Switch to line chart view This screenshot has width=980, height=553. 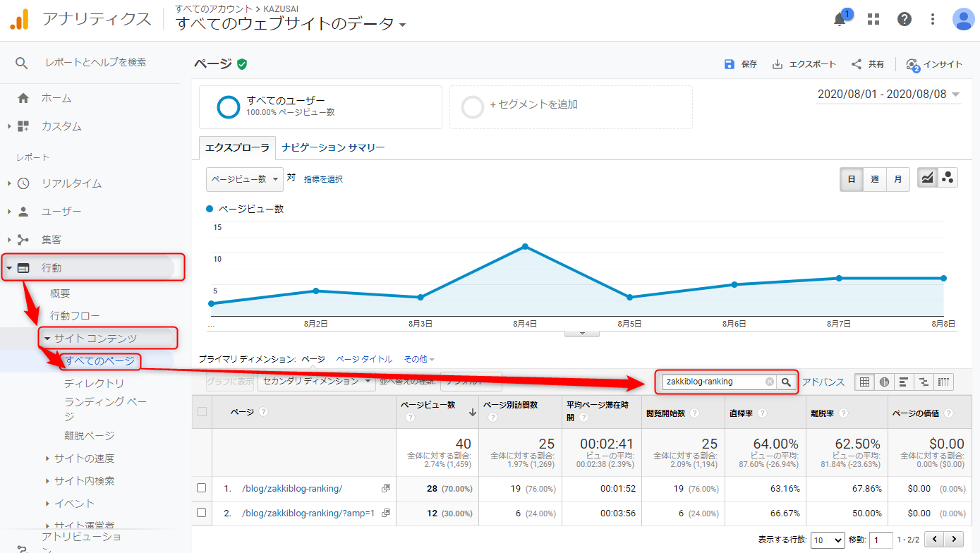pos(927,178)
